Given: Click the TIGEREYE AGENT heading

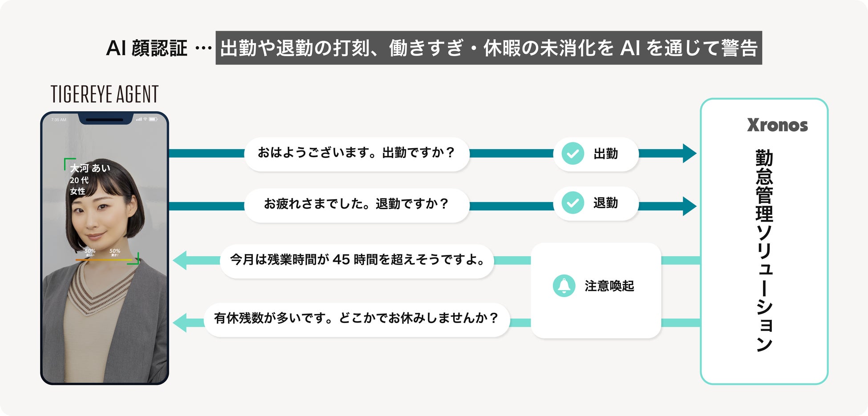Looking at the screenshot, I should (105, 94).
